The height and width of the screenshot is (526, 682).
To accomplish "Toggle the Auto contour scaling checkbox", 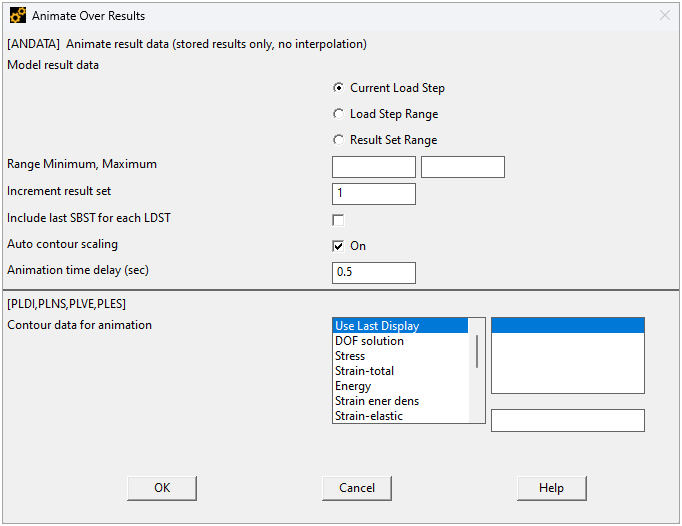I will 338,246.
